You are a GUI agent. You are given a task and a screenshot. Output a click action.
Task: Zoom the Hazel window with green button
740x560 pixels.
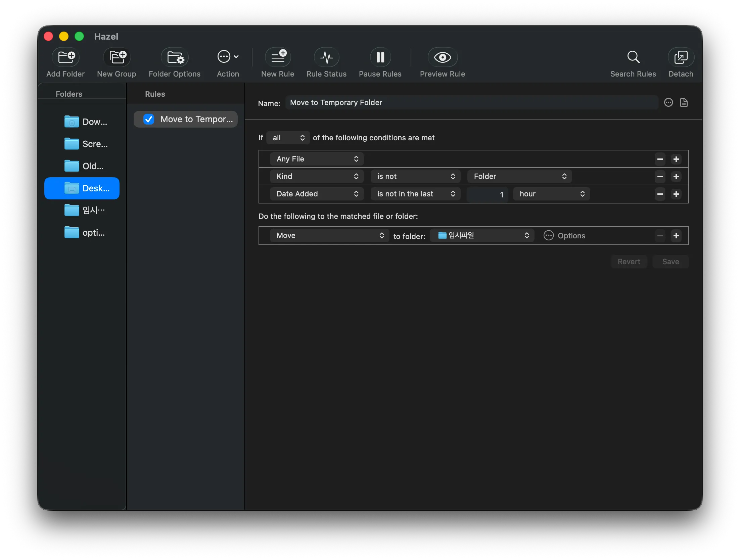click(79, 36)
